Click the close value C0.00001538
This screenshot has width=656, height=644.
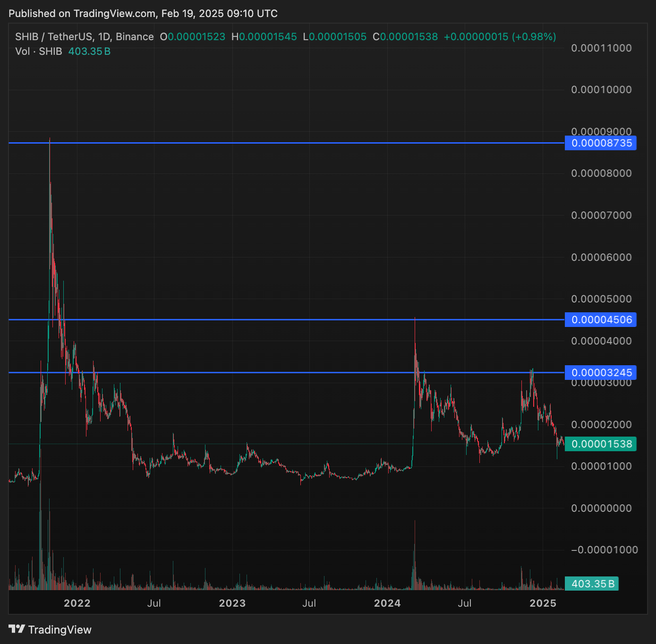click(405, 36)
